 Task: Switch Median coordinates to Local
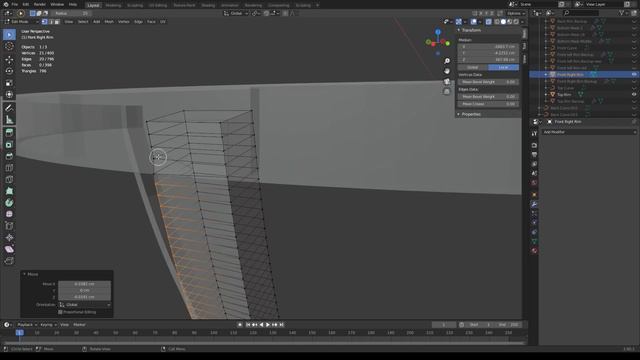click(x=503, y=67)
